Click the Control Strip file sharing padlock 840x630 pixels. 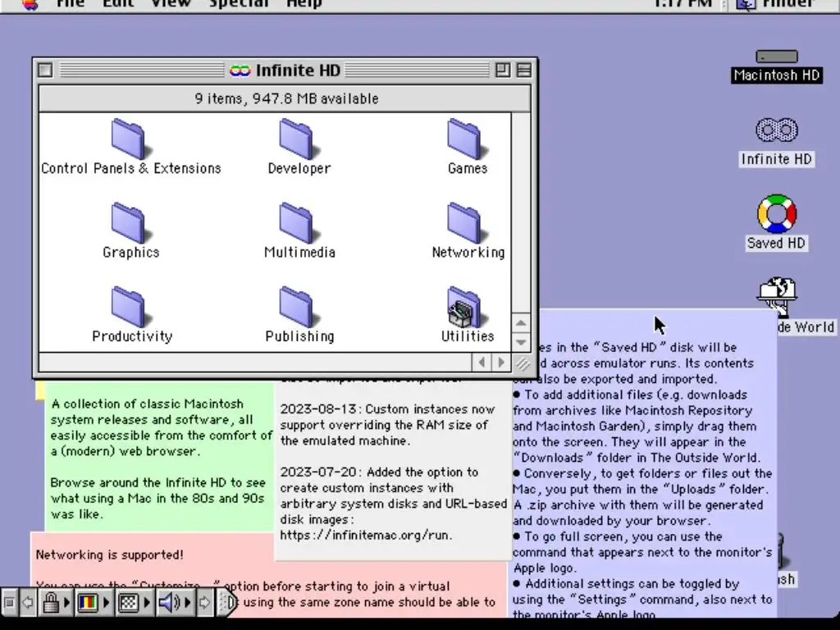point(51,603)
